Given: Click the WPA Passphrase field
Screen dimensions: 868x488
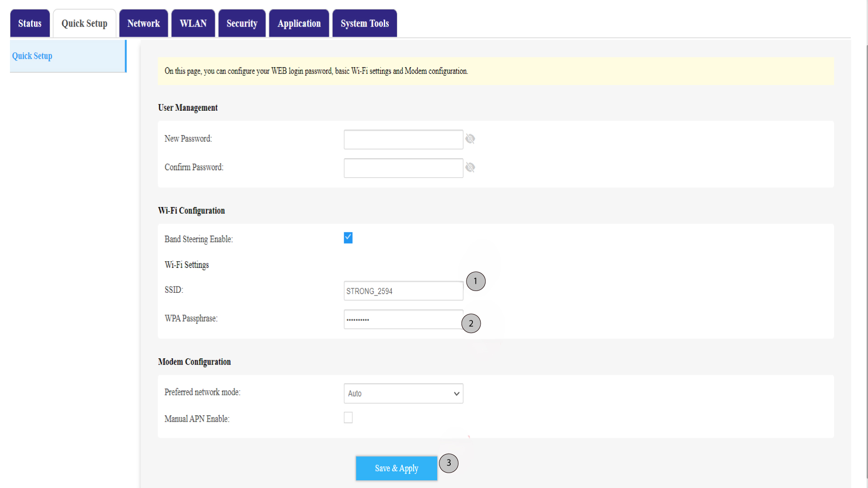Looking at the screenshot, I should point(403,319).
